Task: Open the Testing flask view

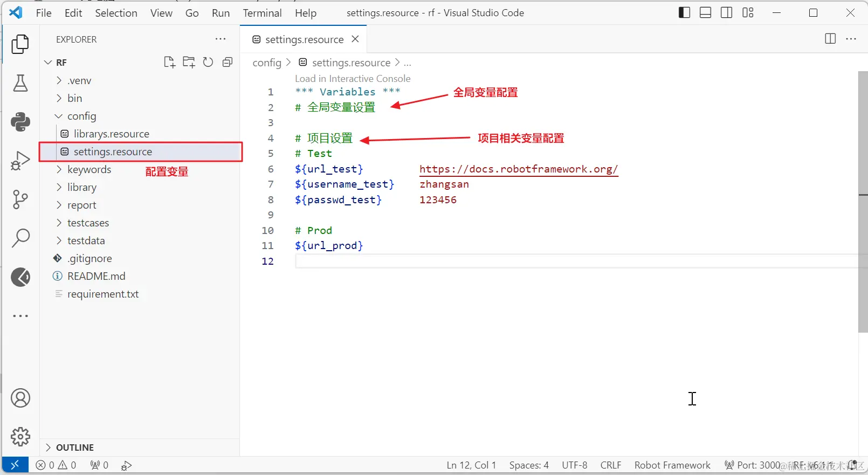Action: pyautogui.click(x=20, y=83)
